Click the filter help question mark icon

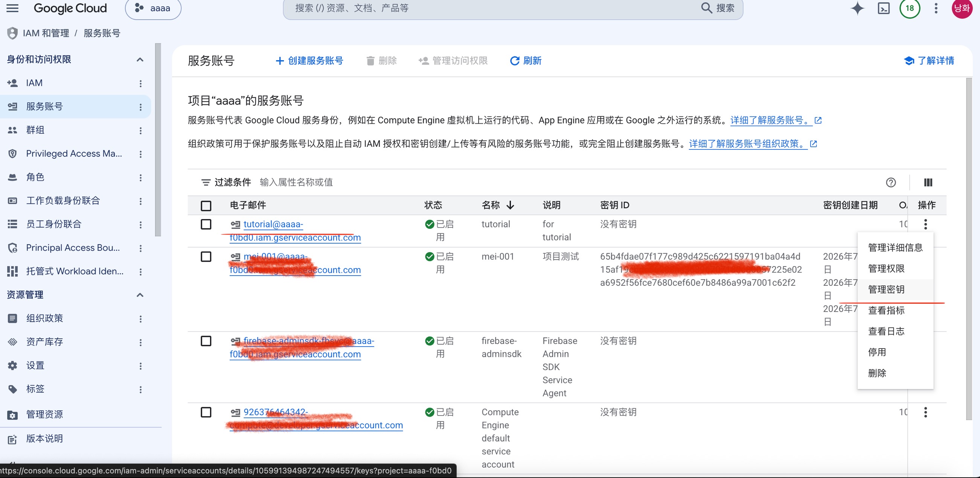[x=891, y=183]
